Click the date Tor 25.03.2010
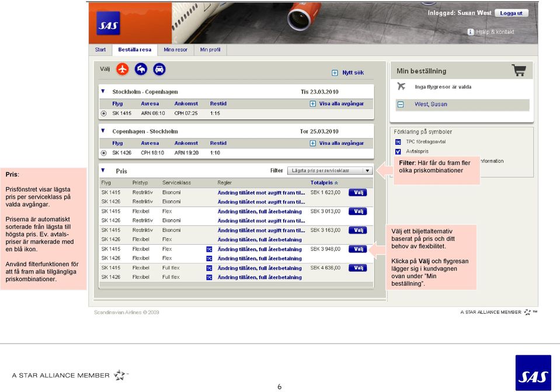 tap(319, 131)
